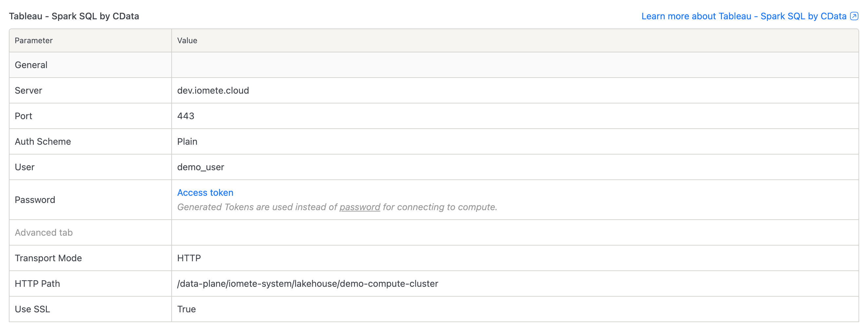Click the Use SSL parameter label
Screen dimensions: 868x330
(x=32, y=309)
